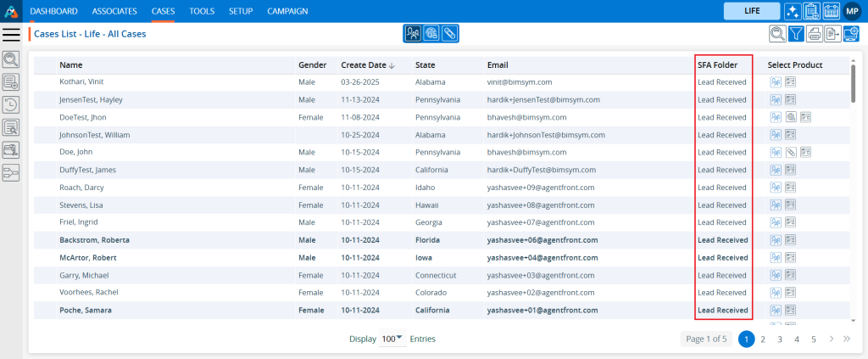The height and width of the screenshot is (359, 868).
Task: Open the CAMPAIGN menu
Action: pyautogui.click(x=287, y=11)
